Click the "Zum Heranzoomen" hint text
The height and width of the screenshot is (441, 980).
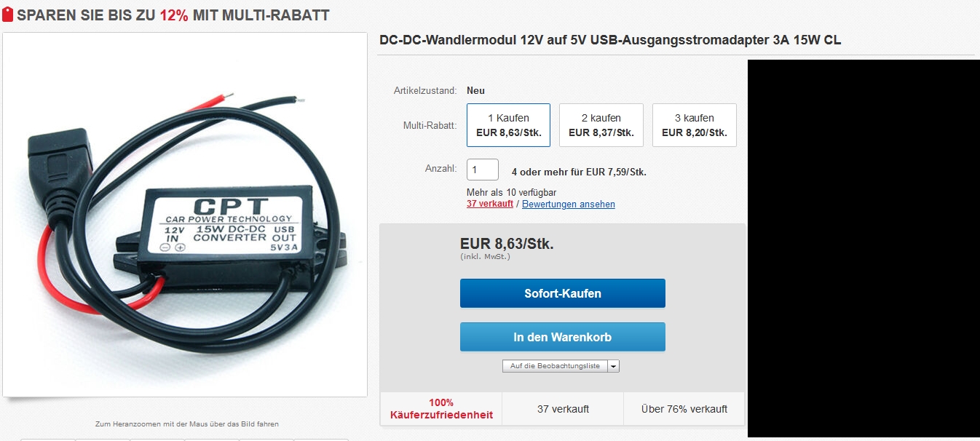(x=187, y=424)
